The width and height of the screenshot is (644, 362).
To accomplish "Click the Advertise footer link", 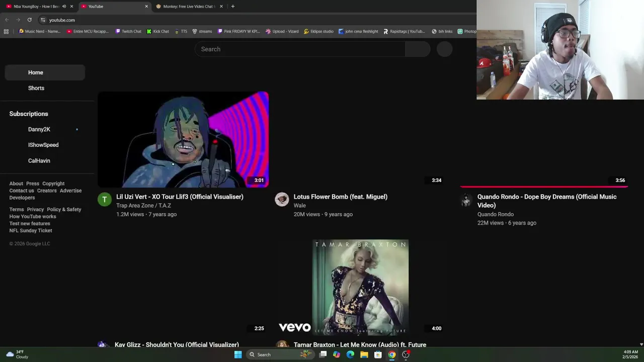I will tap(70, 191).
